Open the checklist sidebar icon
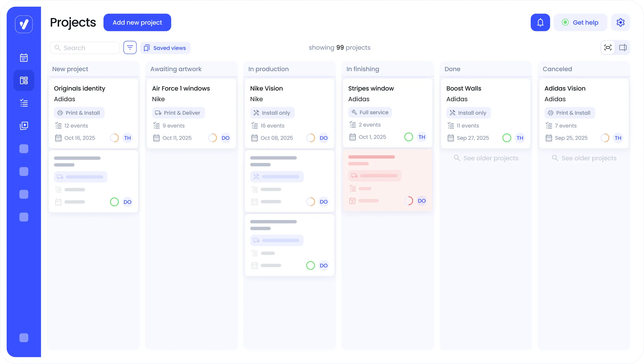 pyautogui.click(x=24, y=103)
